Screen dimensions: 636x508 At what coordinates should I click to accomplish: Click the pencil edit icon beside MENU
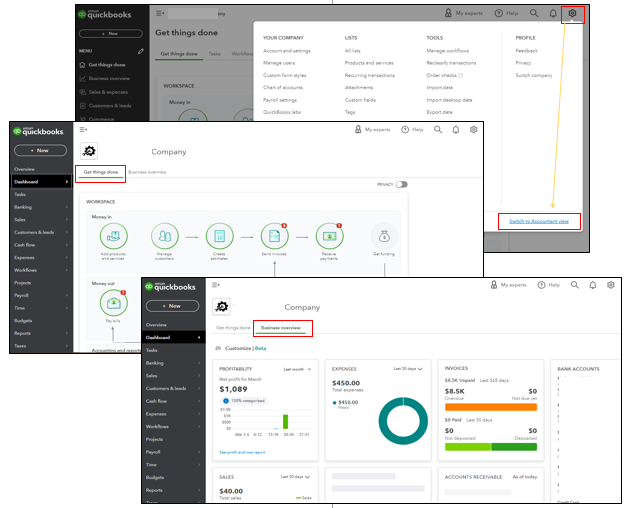click(x=141, y=51)
